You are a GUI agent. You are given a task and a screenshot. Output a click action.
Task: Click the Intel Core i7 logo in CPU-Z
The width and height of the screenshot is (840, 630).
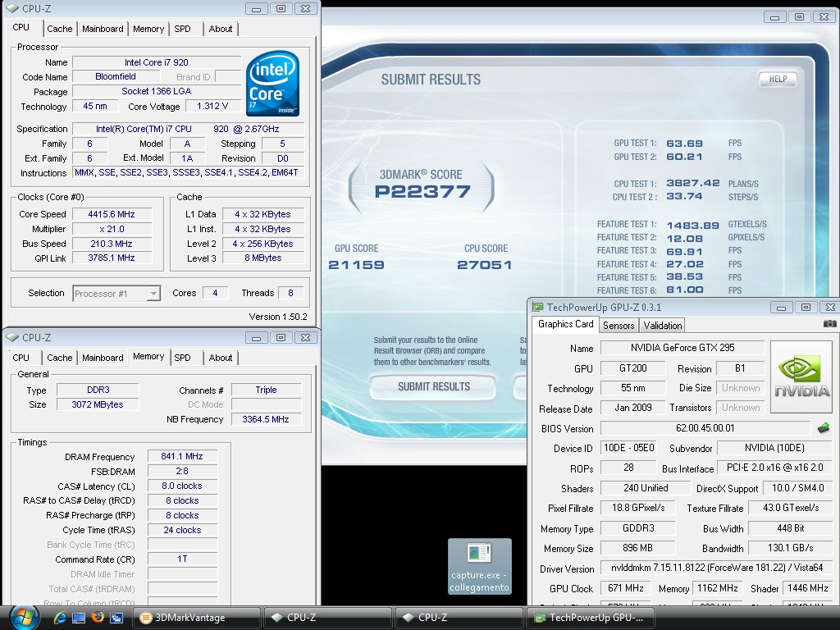tap(272, 83)
